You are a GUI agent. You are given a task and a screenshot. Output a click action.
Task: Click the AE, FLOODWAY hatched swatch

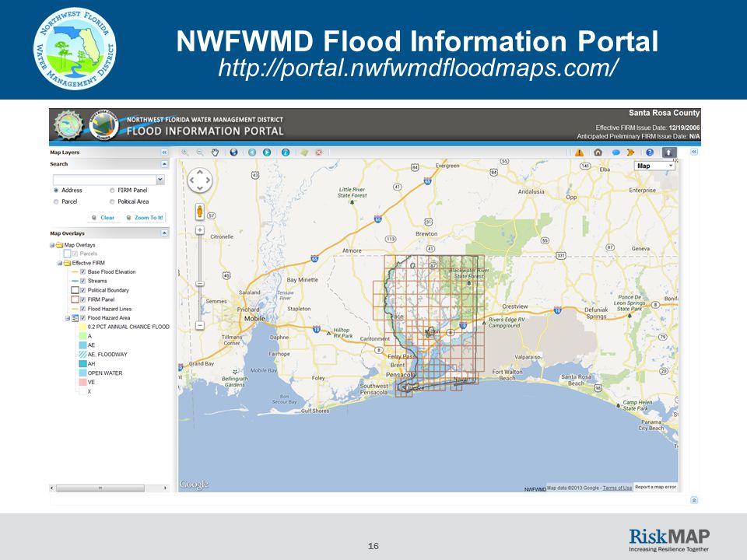point(82,355)
